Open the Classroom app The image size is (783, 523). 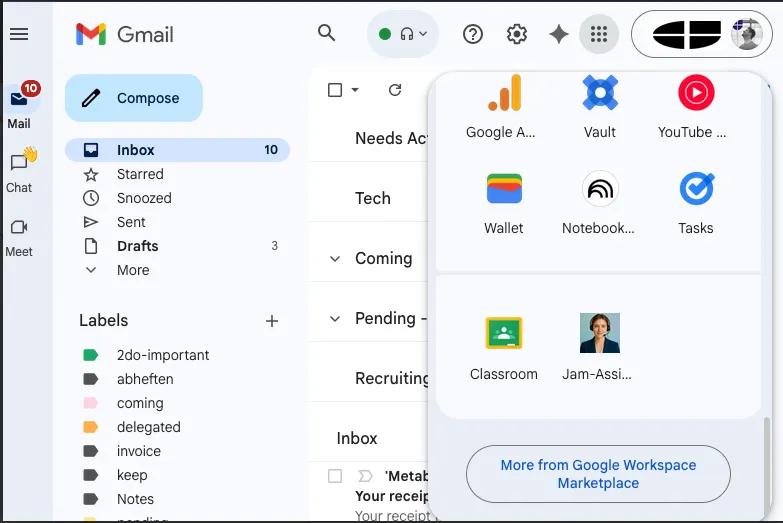(x=504, y=348)
